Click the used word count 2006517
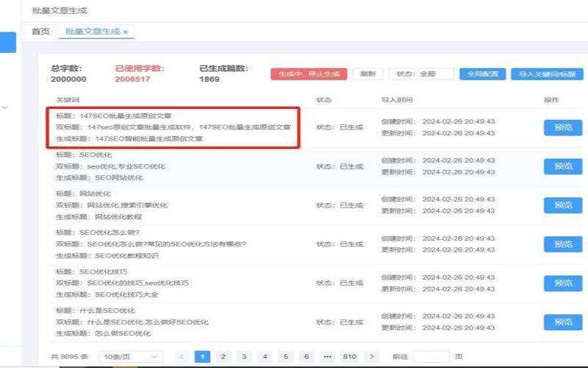588x368 pixels. pyautogui.click(x=132, y=79)
